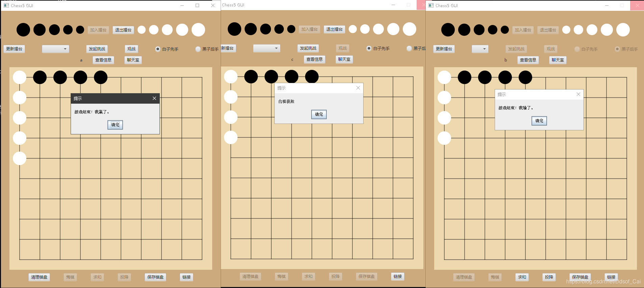Click 求和 in the middle window

(308, 277)
